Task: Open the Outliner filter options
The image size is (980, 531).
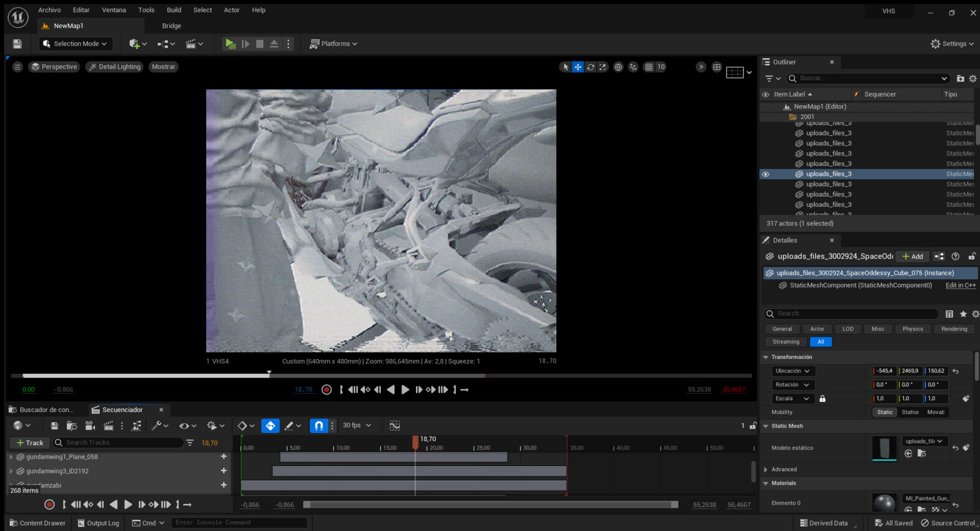Action: pyautogui.click(x=772, y=78)
